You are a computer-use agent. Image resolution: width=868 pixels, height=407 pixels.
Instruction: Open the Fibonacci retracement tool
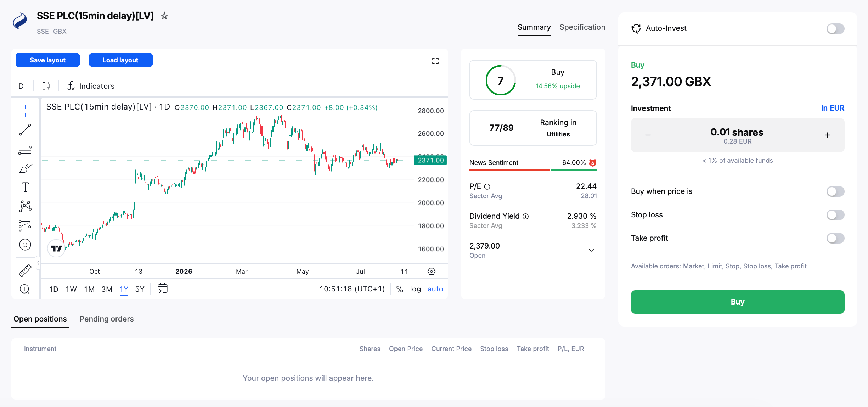[x=25, y=149]
